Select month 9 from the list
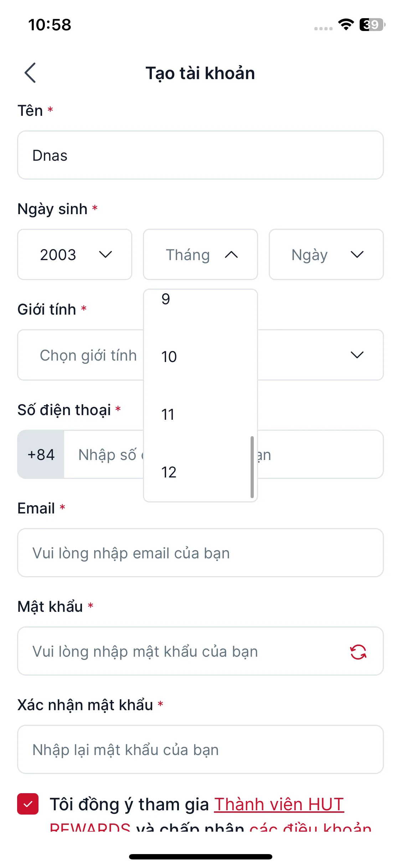 pos(166,299)
